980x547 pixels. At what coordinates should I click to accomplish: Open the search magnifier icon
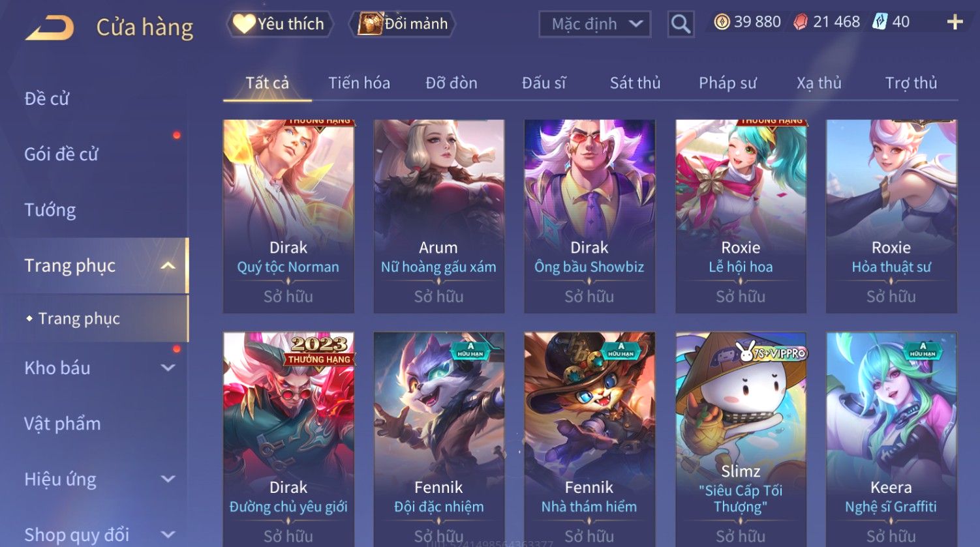[681, 24]
